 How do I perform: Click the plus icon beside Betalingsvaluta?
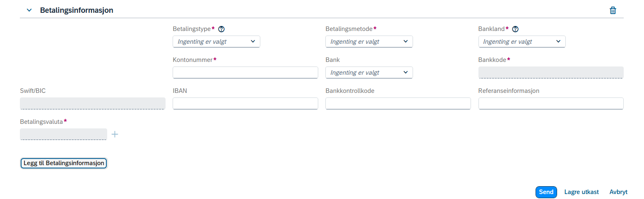pos(115,134)
